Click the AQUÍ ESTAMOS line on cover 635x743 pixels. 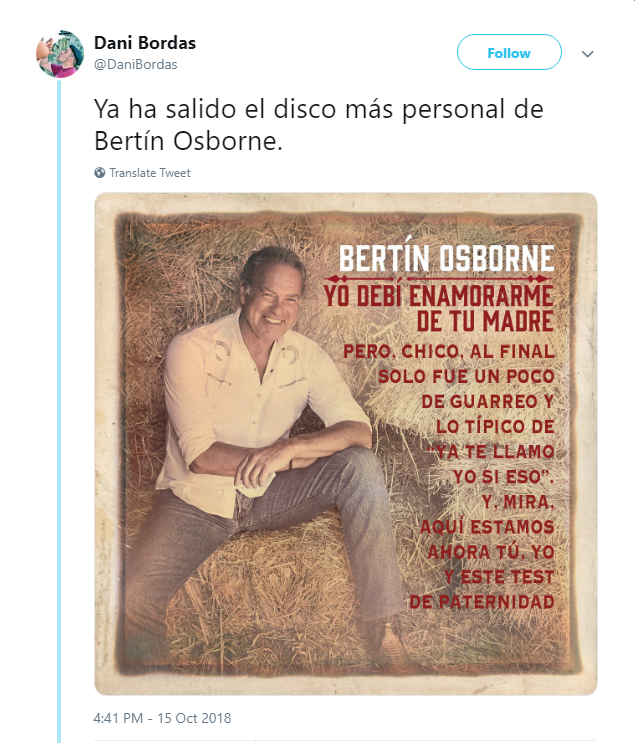point(487,527)
